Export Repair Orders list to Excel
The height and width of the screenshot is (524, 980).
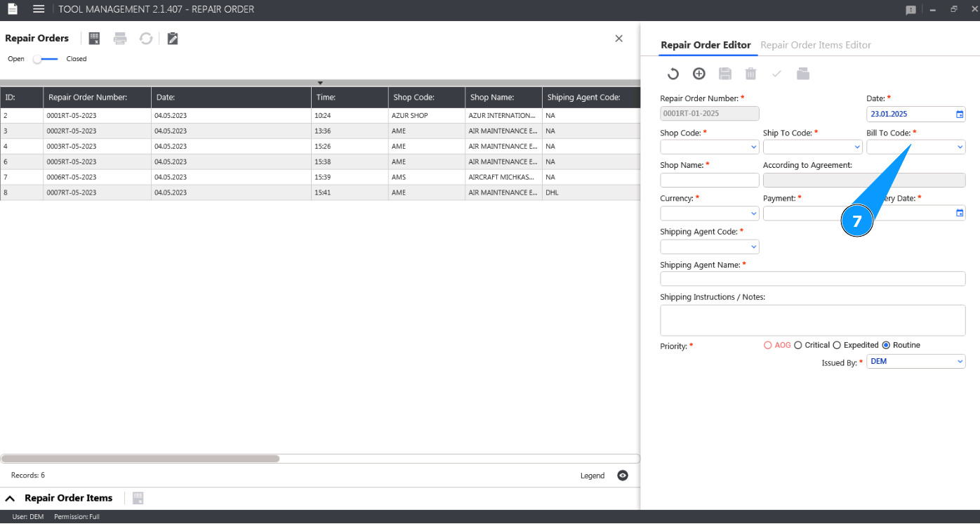pyautogui.click(x=95, y=39)
